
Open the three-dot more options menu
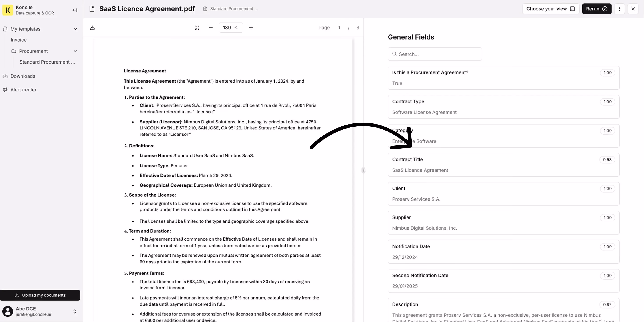tap(620, 9)
